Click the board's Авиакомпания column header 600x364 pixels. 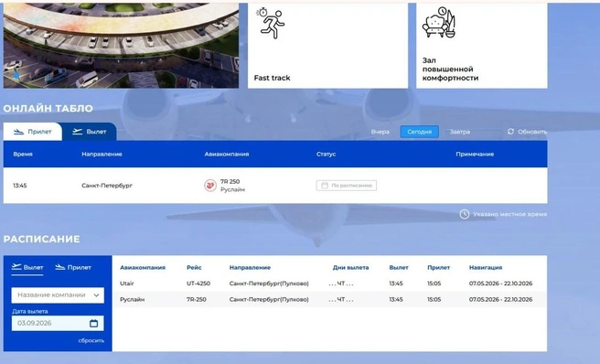tap(227, 155)
